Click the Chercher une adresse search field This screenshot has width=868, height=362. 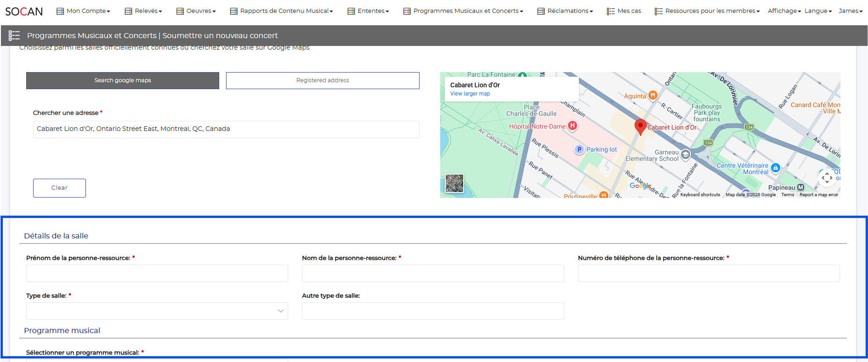226,129
